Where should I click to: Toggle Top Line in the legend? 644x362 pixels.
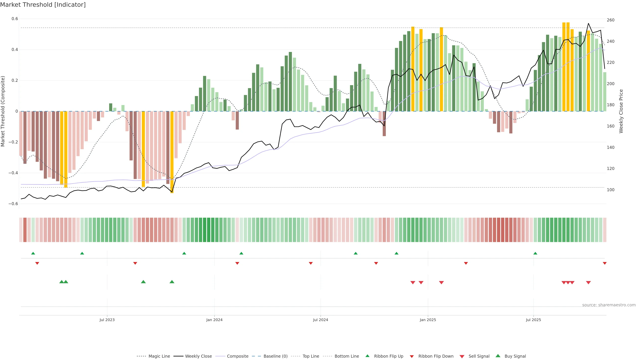(x=311, y=356)
